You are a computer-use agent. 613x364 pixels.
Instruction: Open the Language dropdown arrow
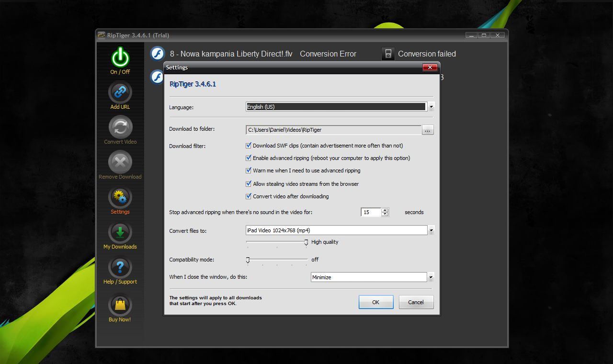pos(431,107)
